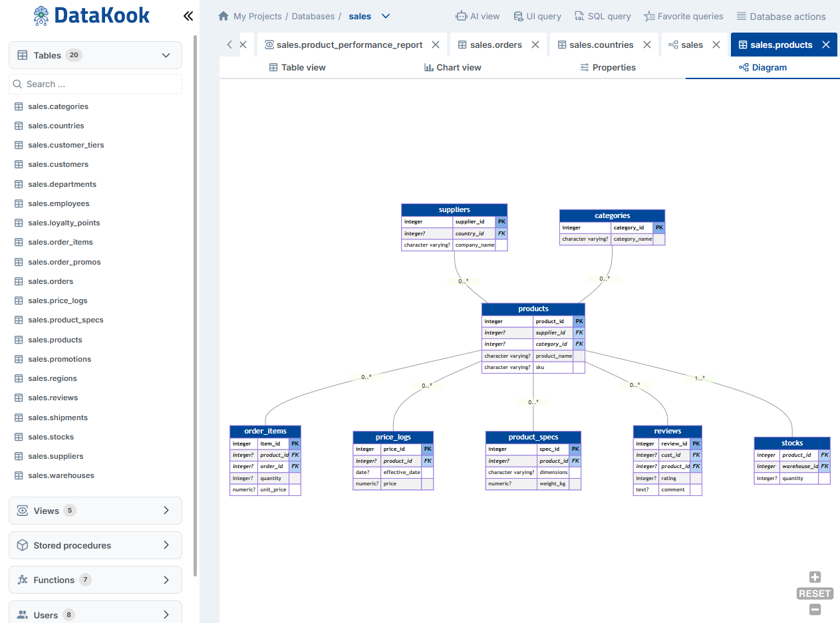Click the table search field
Image resolution: width=840 pixels, height=623 pixels.
(x=94, y=84)
